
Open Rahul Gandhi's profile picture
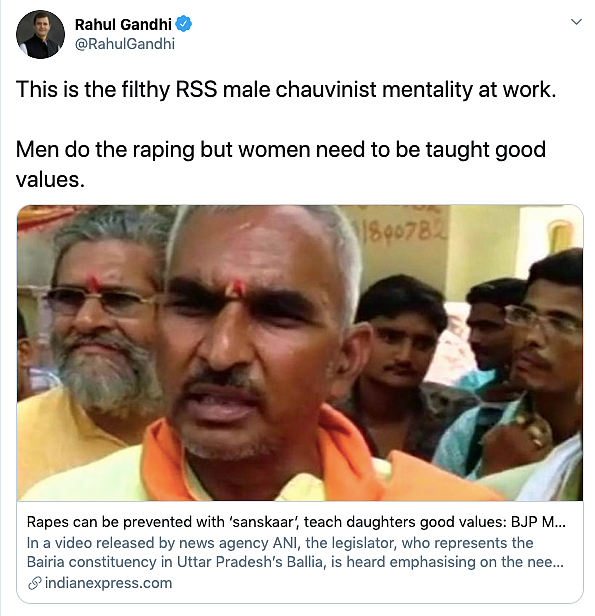point(40,35)
